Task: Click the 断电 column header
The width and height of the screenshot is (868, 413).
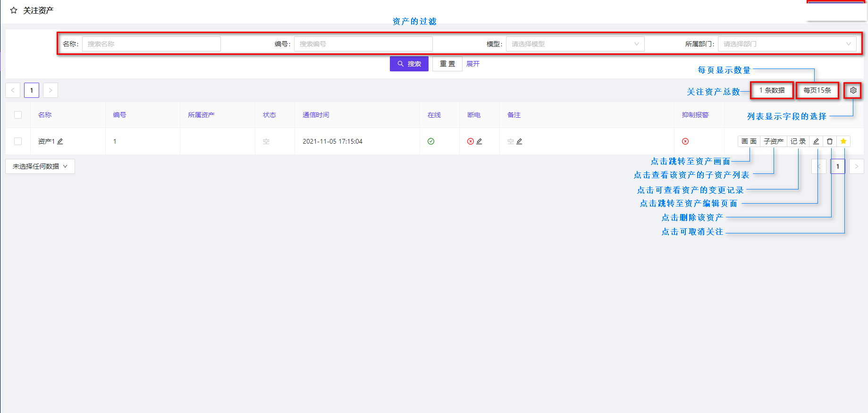Action: pyautogui.click(x=474, y=115)
